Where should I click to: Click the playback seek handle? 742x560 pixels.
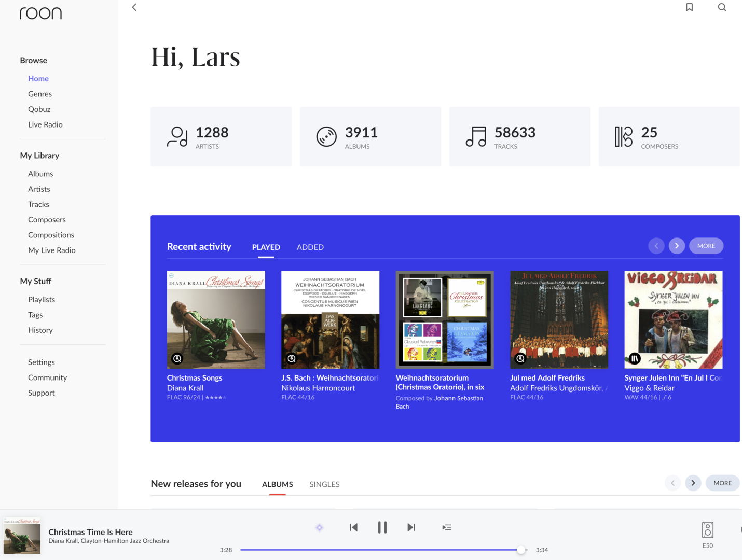tap(521, 550)
